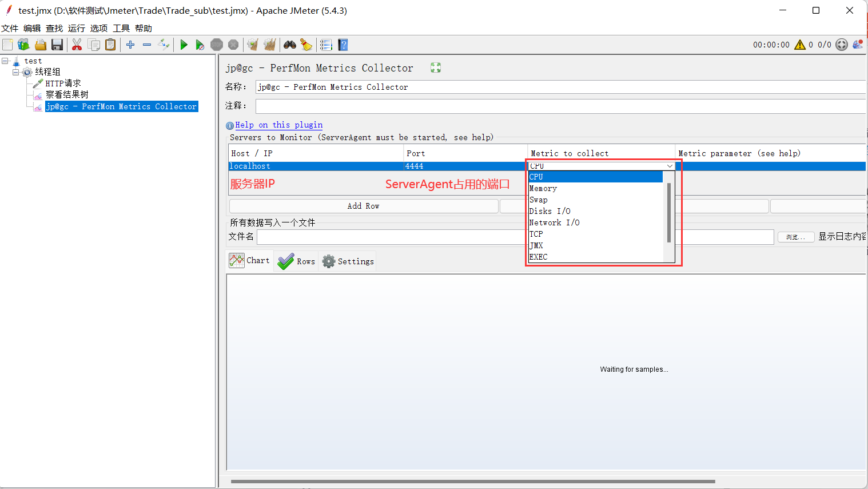
Task: Stop the running test
Action: (x=217, y=45)
